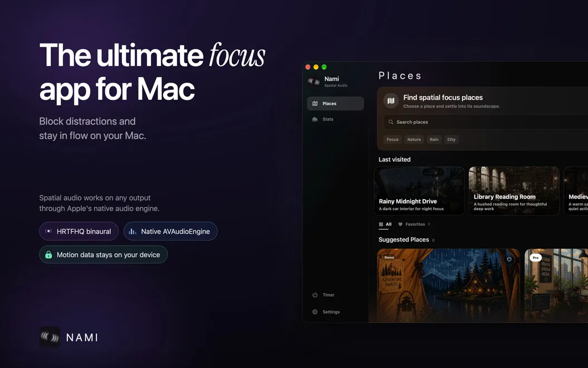Click the Suggested Places heading
This screenshot has height=368, width=588.
click(x=404, y=240)
